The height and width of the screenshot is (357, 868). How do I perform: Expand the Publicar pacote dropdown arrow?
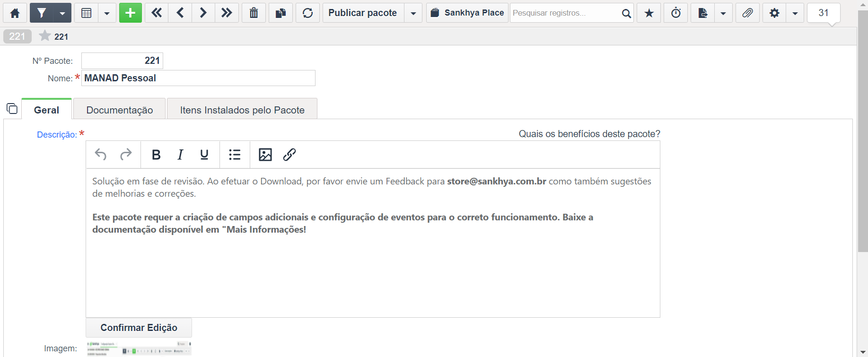click(x=413, y=13)
